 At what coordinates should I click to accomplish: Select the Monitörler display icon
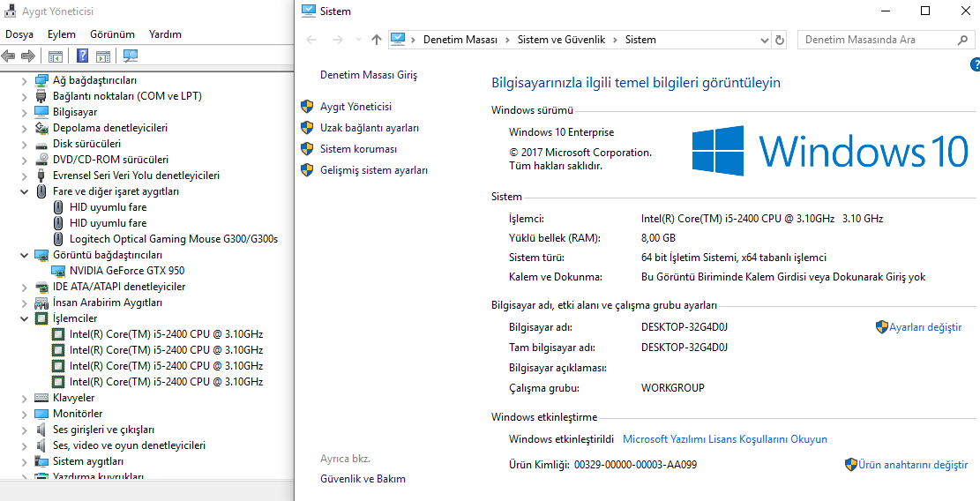tap(41, 414)
